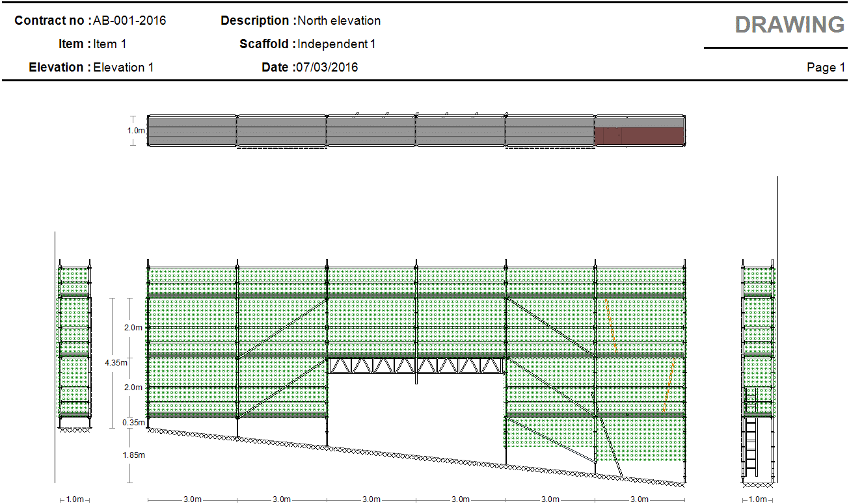Image resolution: width=849 pixels, height=504 pixels.
Task: Click the 'Elevation 1' value
Action: click(124, 68)
